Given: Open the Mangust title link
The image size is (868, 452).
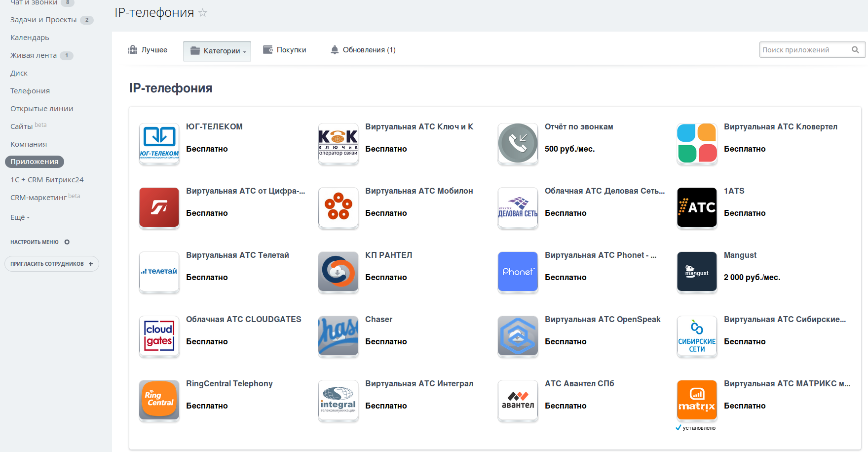Looking at the screenshot, I should point(740,255).
